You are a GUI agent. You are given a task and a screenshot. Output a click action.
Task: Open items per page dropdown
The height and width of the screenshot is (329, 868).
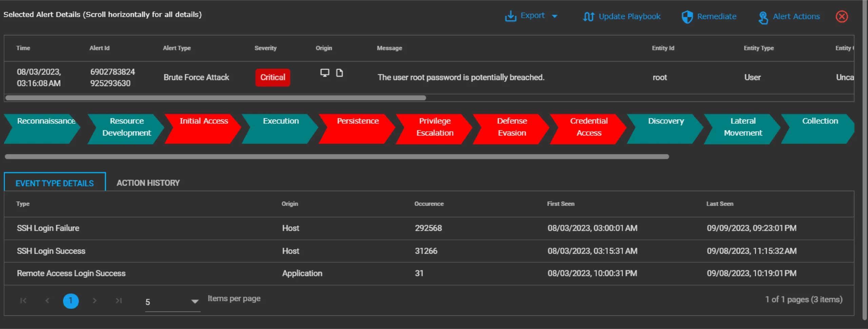[172, 302]
